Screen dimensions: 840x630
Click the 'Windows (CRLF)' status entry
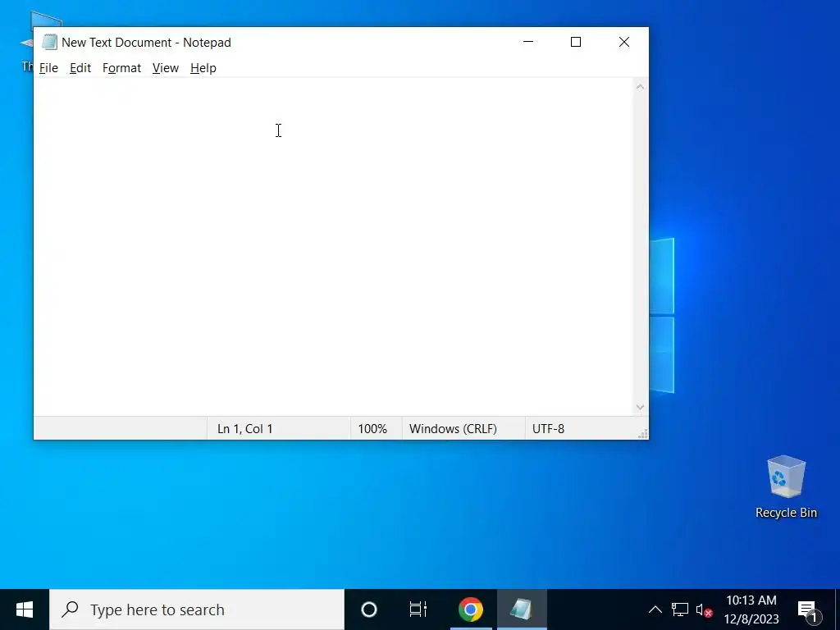point(453,429)
